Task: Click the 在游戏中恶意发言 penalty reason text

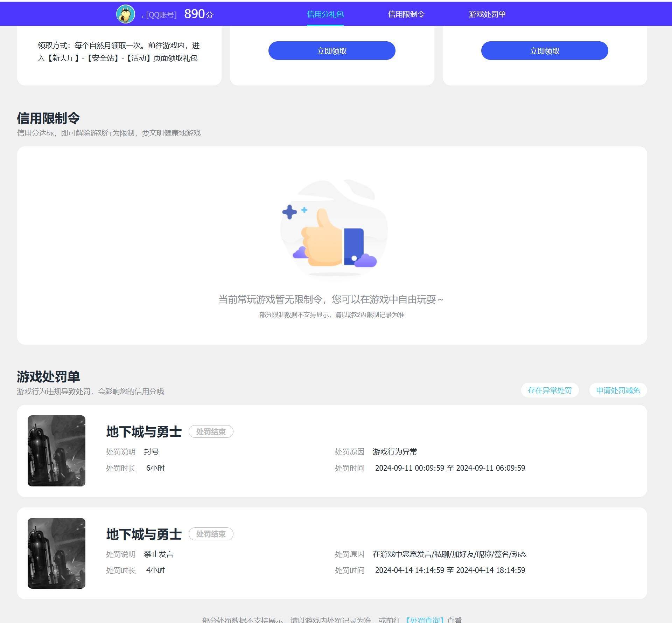Action: pyautogui.click(x=450, y=554)
